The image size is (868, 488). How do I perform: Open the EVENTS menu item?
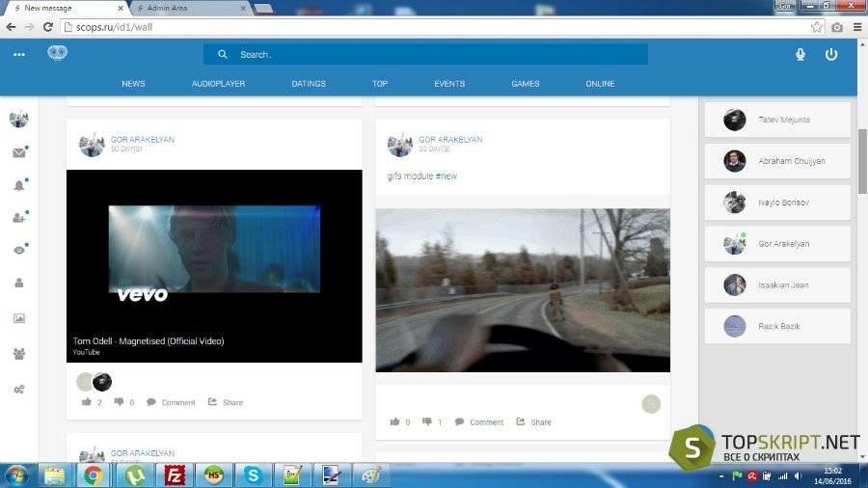pyautogui.click(x=449, y=84)
